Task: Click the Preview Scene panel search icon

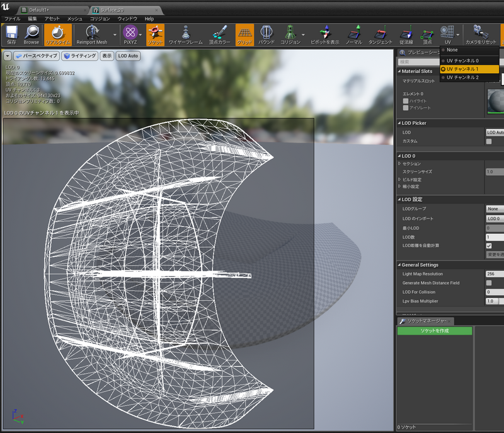Action: pos(402,53)
